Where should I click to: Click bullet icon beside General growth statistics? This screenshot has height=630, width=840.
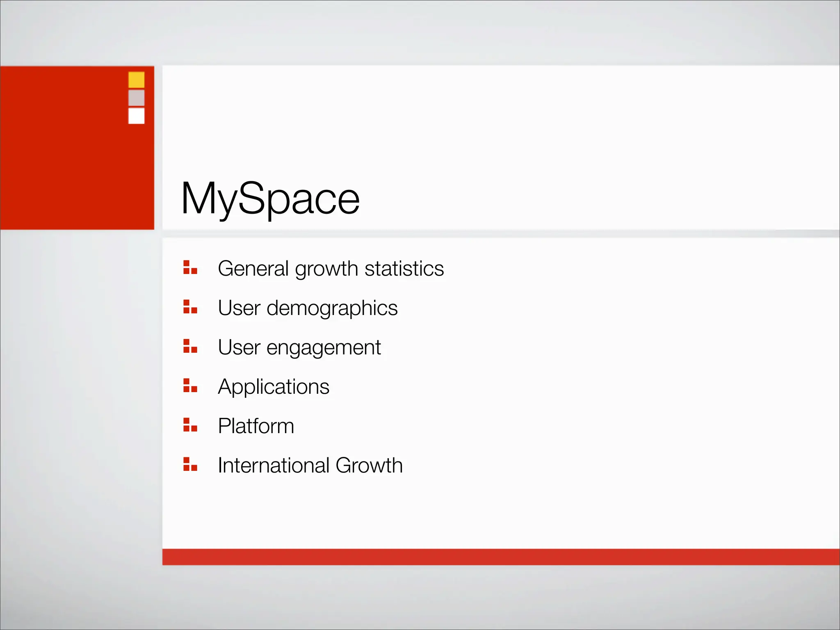pyautogui.click(x=190, y=267)
